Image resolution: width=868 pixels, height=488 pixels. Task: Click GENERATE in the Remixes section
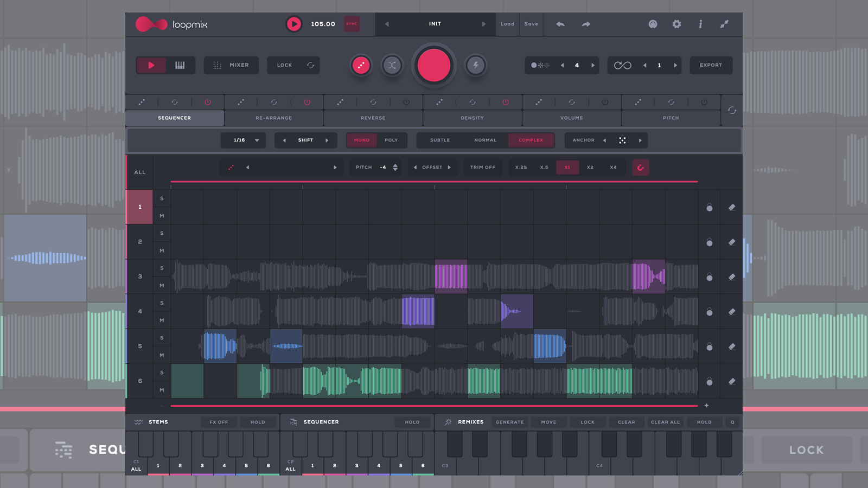(x=510, y=422)
